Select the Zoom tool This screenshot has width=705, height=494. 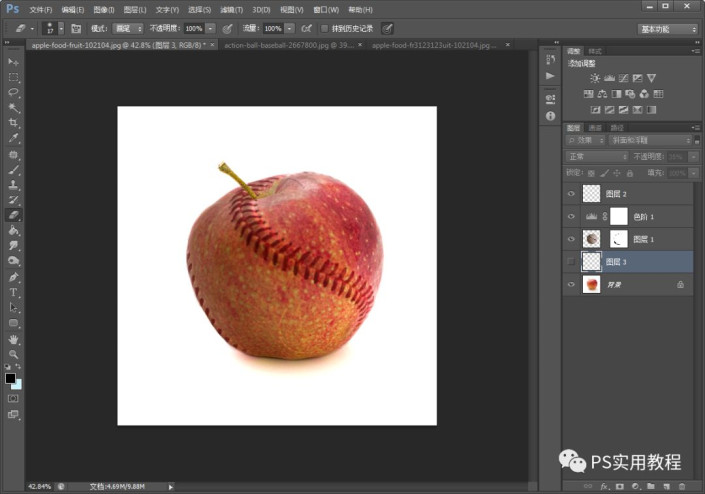coord(13,355)
